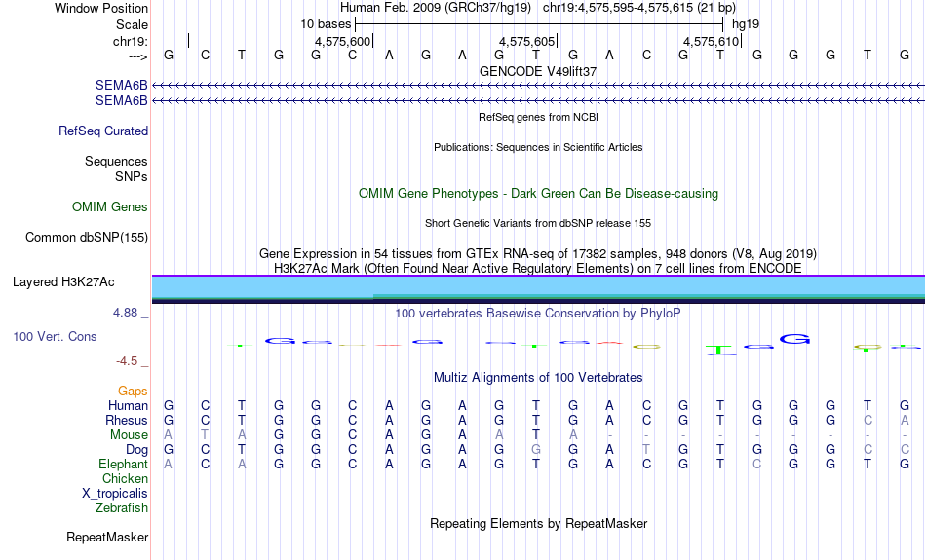Click the ---> sequence direction label
This screenshot has width=926, height=560.
pyautogui.click(x=137, y=56)
